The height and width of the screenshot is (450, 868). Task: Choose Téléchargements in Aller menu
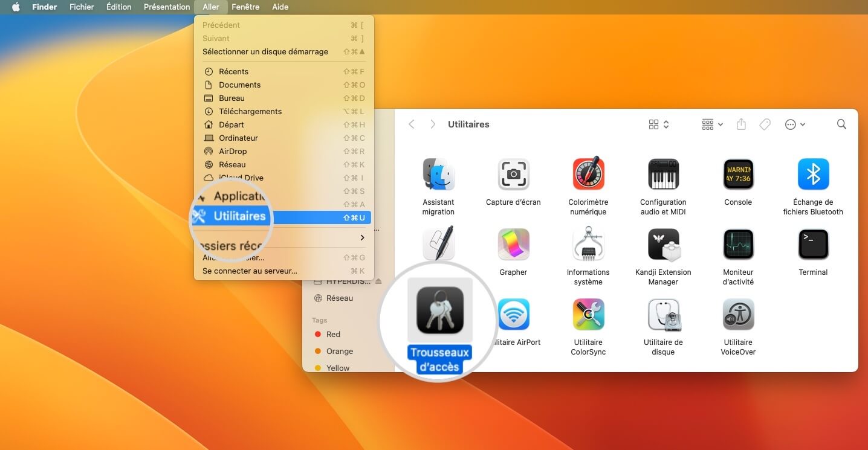pyautogui.click(x=284, y=111)
